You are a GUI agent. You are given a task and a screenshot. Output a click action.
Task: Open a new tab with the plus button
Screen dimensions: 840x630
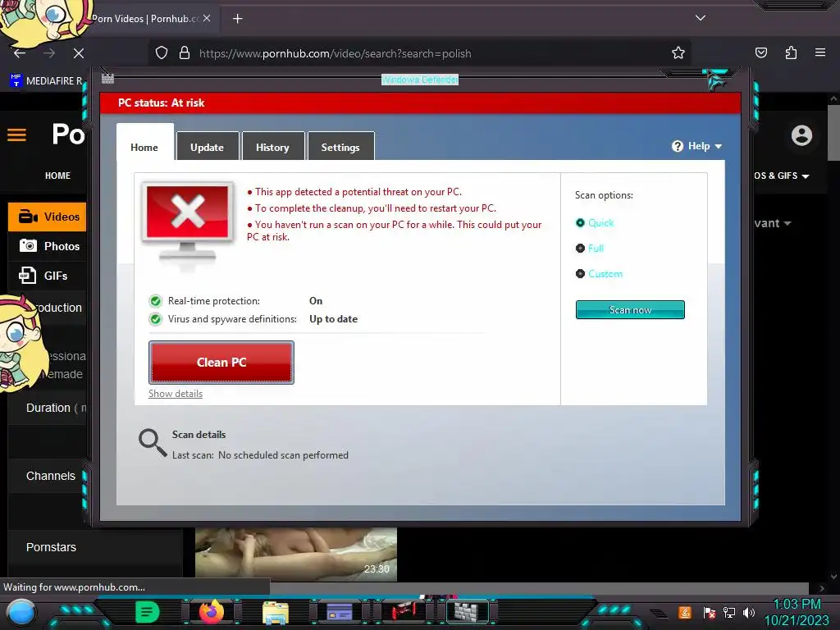[237, 19]
